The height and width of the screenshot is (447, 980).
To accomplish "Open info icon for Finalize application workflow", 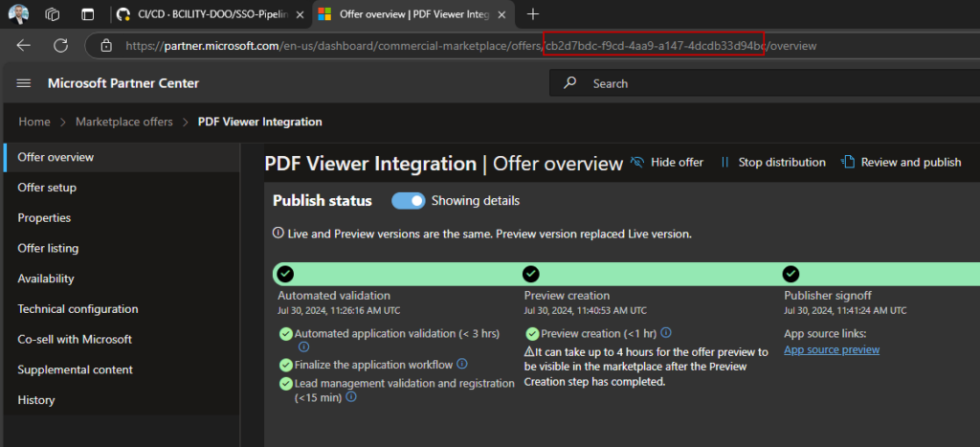I will (x=462, y=363).
